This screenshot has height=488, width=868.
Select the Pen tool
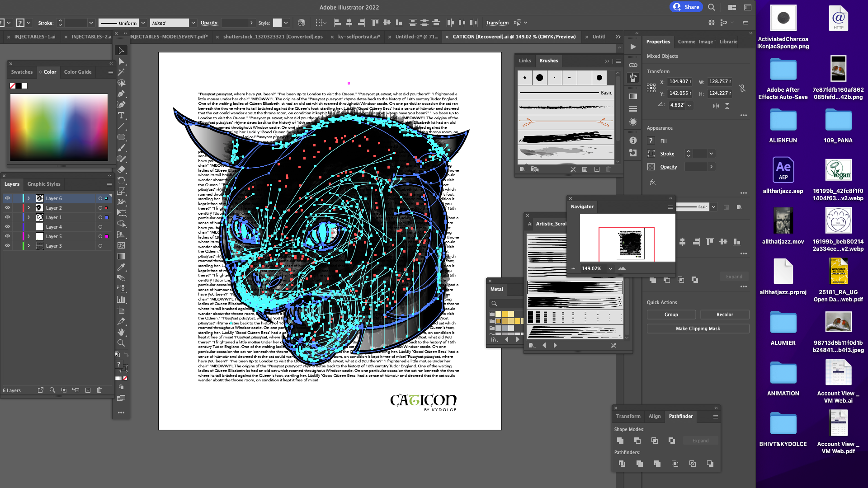pos(121,94)
